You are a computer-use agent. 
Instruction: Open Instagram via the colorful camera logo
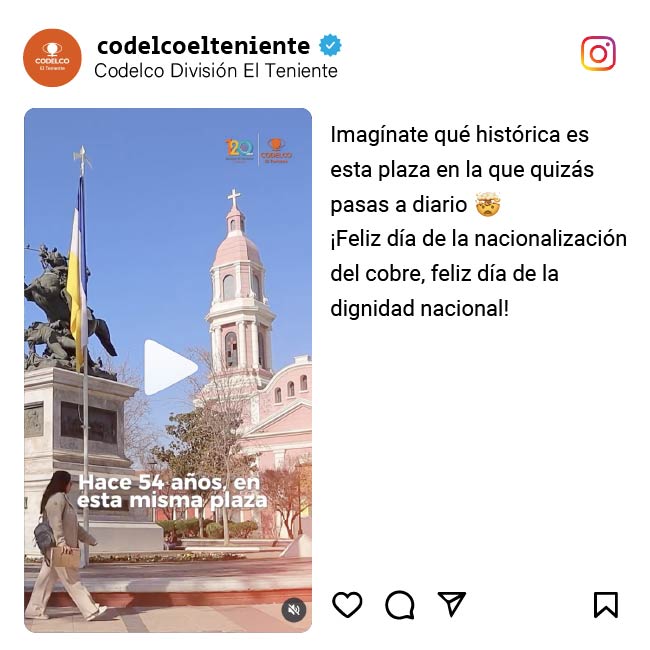pos(598,53)
